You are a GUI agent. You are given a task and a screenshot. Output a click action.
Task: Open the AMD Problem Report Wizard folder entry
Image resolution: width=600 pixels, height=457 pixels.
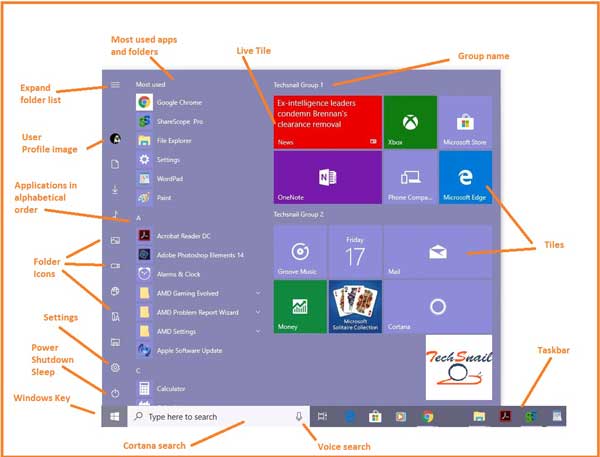(x=198, y=312)
